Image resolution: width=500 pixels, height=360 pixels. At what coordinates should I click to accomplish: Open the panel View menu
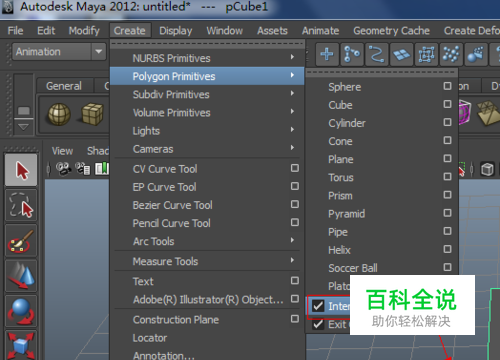tap(62, 151)
